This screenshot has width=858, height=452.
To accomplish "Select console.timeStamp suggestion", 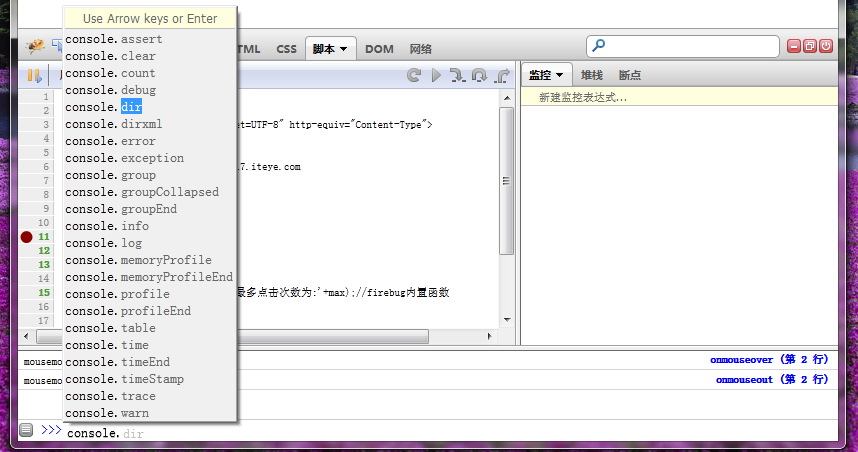I will [x=150, y=379].
